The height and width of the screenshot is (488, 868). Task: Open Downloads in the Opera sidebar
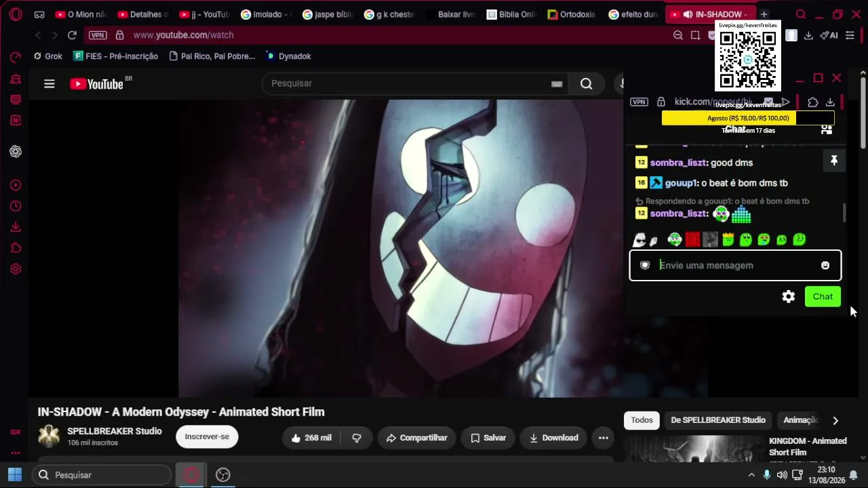(16, 227)
